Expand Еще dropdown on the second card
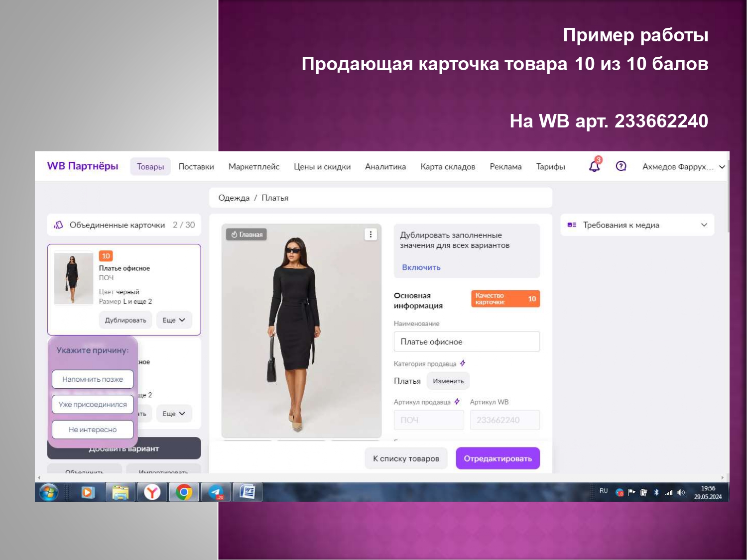 pos(174,414)
